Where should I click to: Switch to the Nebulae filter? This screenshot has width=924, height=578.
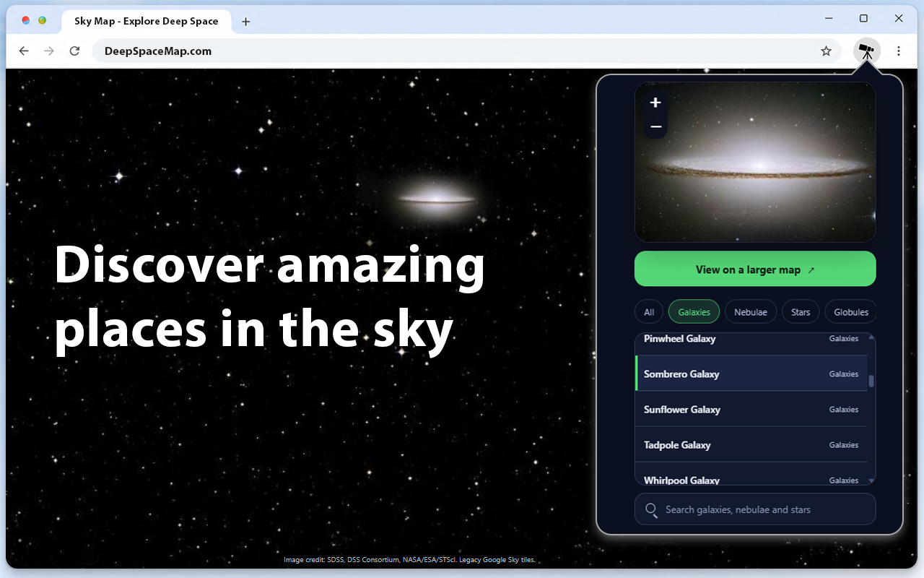(751, 312)
